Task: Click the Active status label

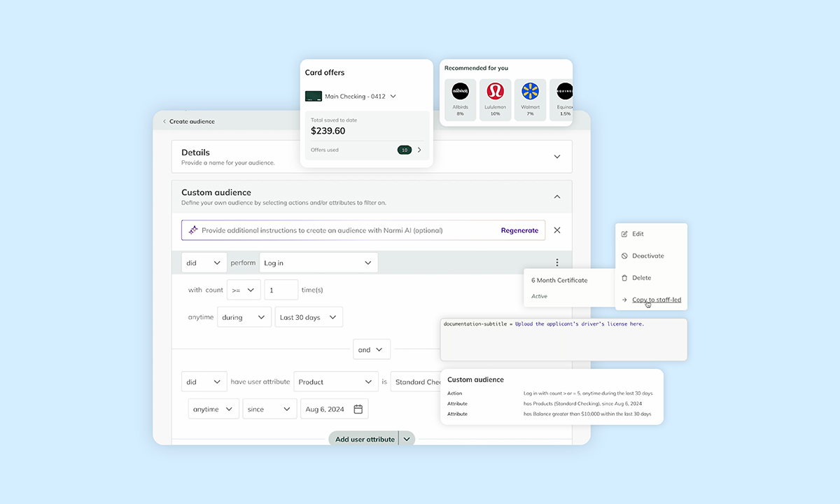Action: pos(539,296)
